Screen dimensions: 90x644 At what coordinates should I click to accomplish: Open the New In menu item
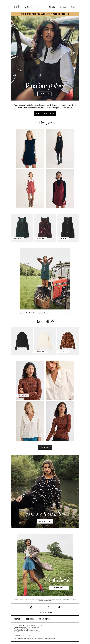point(52,7)
